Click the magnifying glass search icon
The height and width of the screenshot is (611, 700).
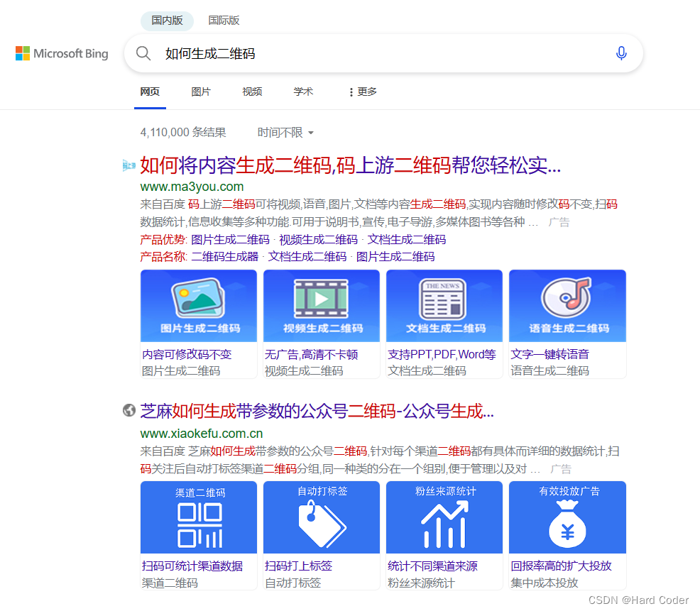click(143, 53)
